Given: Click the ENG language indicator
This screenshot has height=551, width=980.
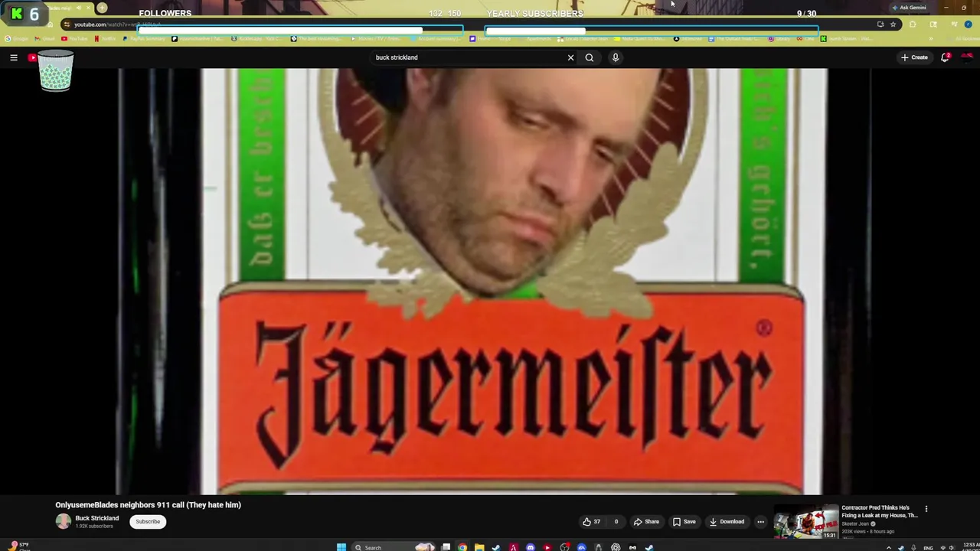Looking at the screenshot, I should tap(928, 548).
